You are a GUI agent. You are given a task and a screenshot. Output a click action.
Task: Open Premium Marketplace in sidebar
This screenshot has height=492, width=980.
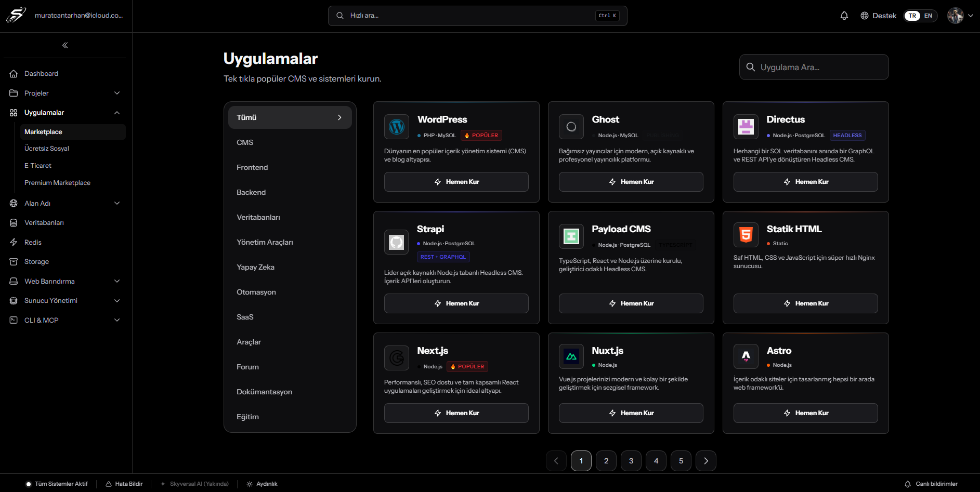coord(73,183)
